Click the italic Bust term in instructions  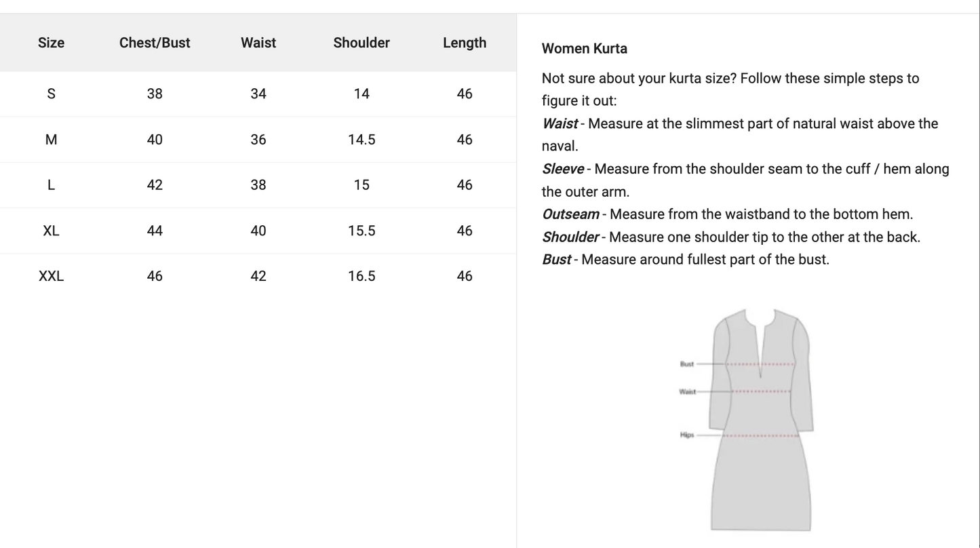[x=556, y=260]
